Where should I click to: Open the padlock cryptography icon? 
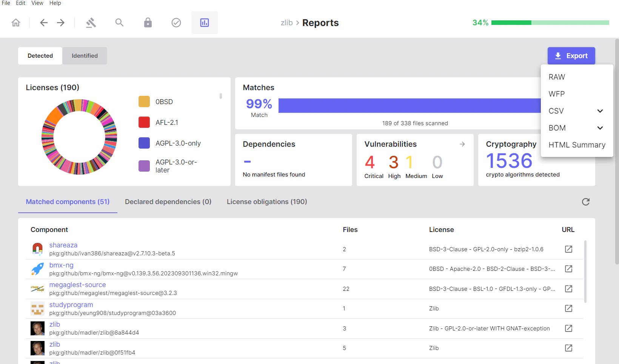click(148, 23)
